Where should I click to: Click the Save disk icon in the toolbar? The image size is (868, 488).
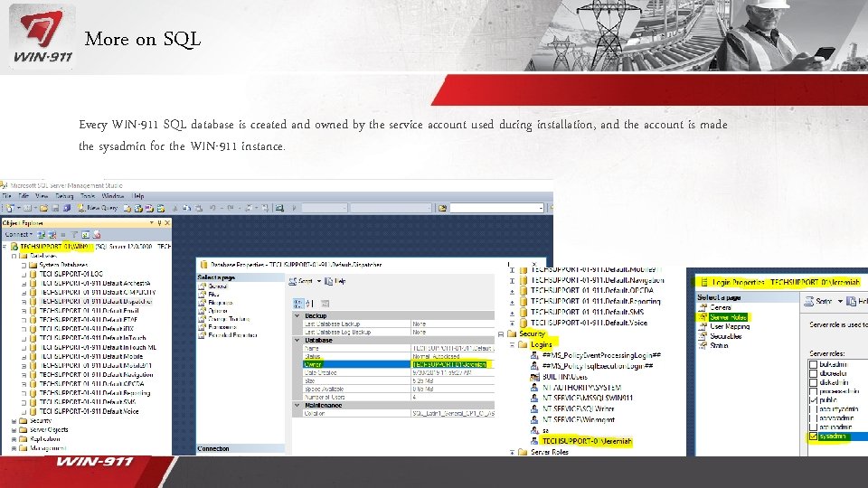55,208
